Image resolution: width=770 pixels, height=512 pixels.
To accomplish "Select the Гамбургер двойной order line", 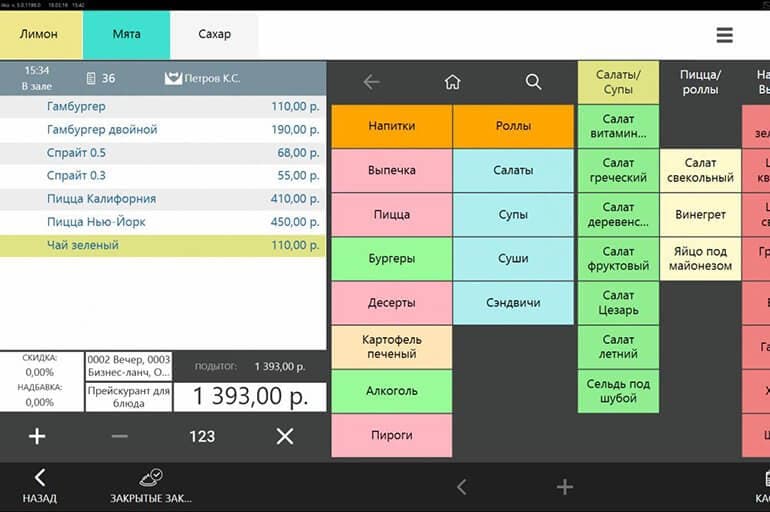I will 163,130.
